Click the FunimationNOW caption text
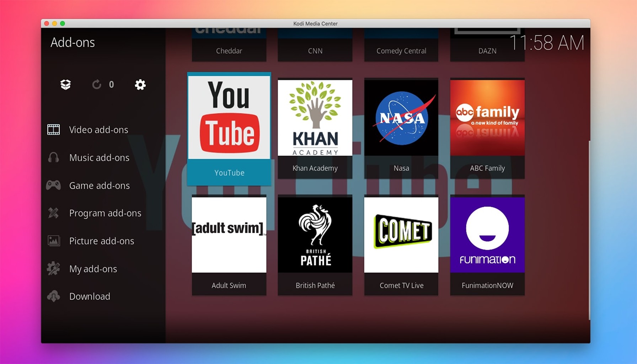 (487, 285)
